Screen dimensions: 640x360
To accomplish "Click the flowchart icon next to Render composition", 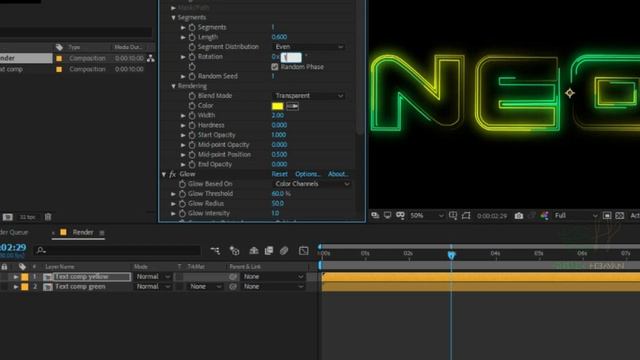I will click(x=151, y=58).
